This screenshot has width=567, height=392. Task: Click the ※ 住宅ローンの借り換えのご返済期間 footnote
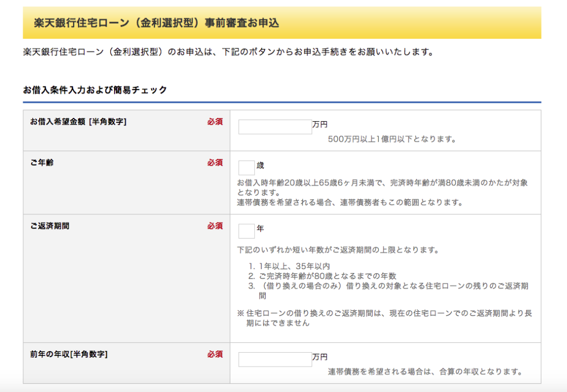(x=385, y=318)
